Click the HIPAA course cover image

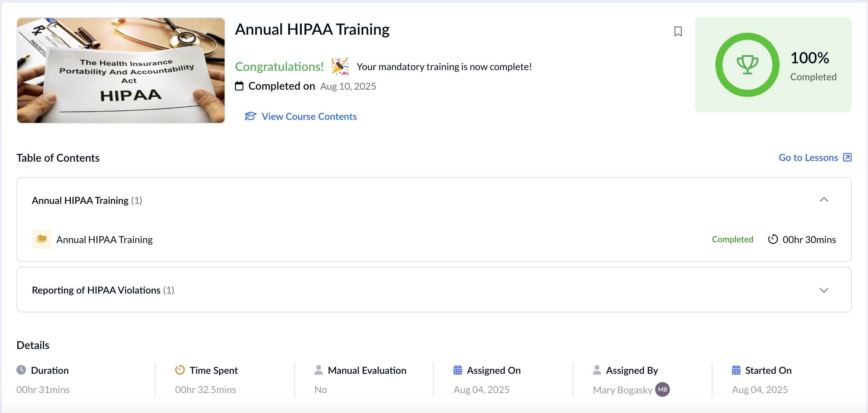pos(120,70)
